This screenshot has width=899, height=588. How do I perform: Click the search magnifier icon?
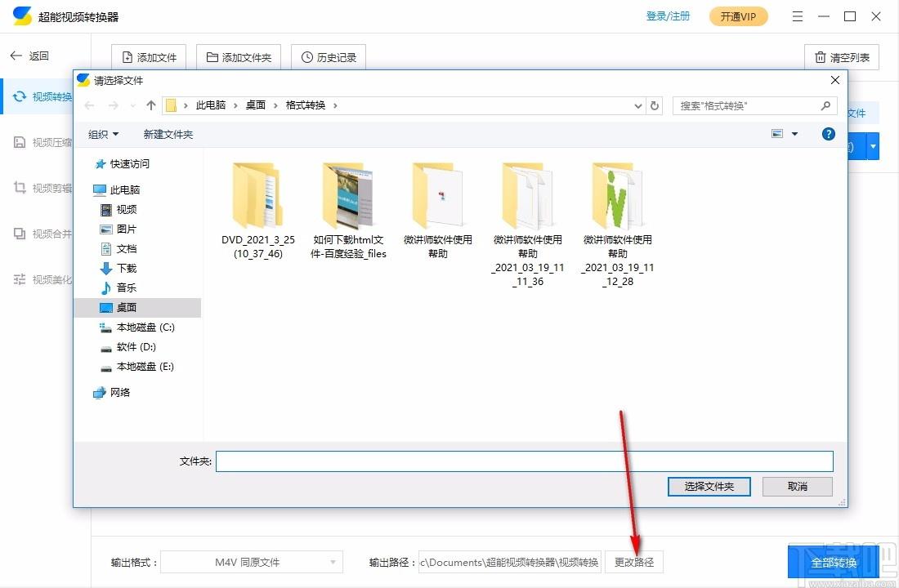point(825,105)
